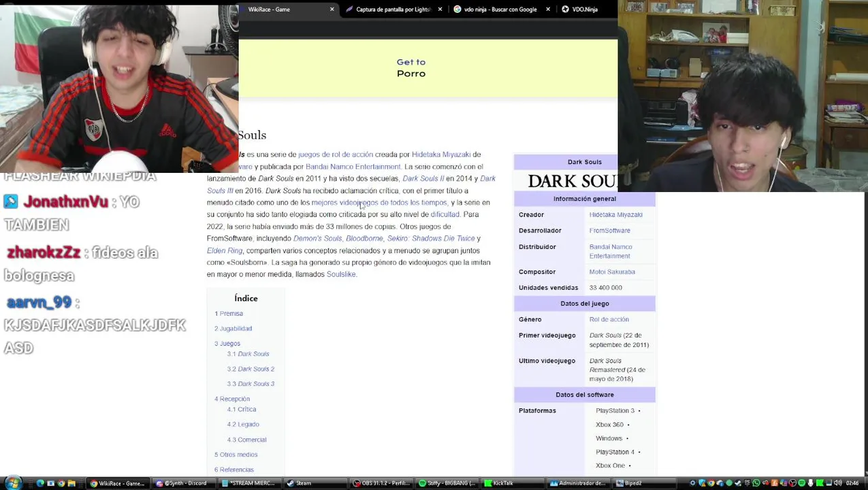
Task: Go to index entry 3.1 Dark Souls
Action: [x=248, y=354]
